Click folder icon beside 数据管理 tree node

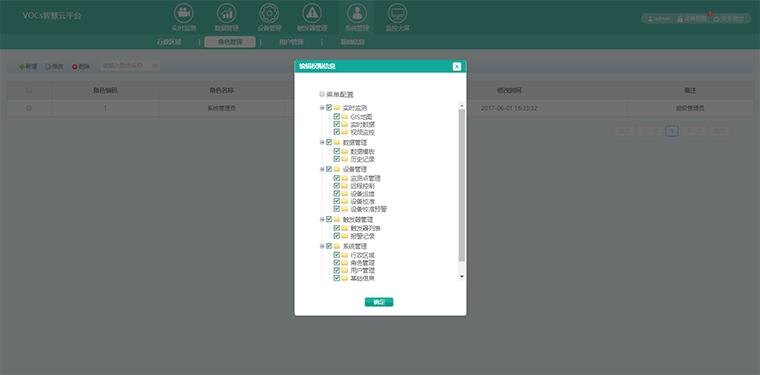coord(336,142)
